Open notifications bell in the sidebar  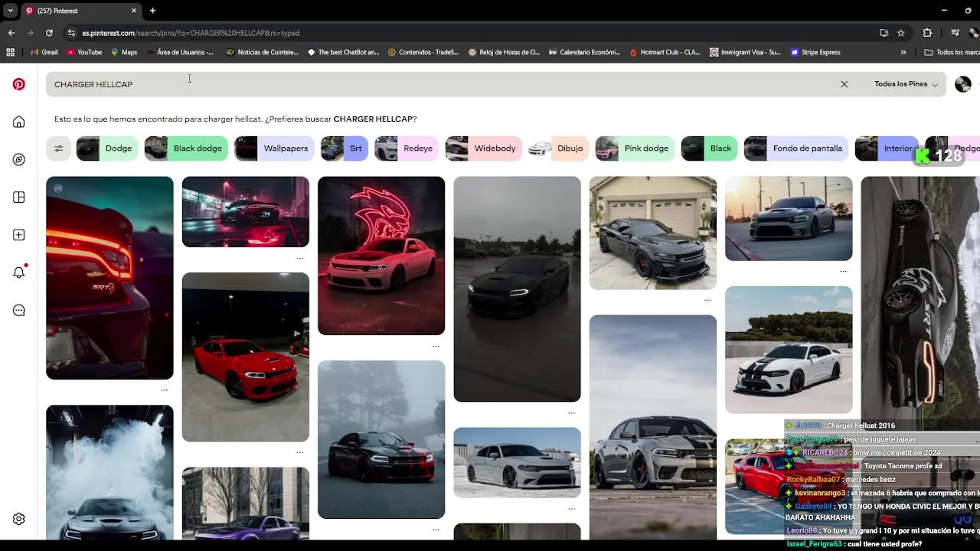click(19, 272)
